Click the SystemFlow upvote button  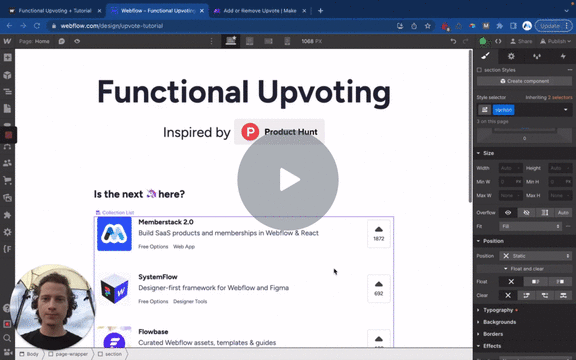pos(379,289)
